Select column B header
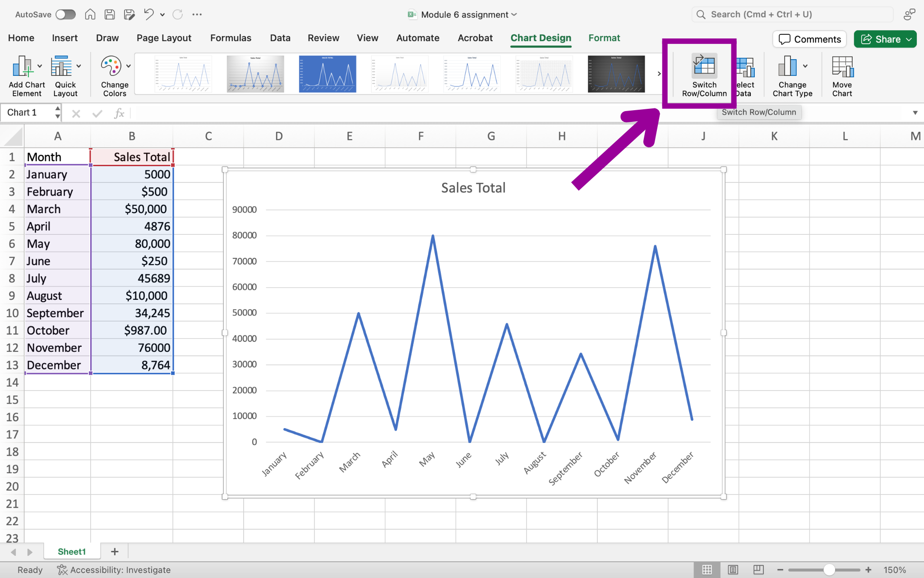Image resolution: width=924 pixels, height=578 pixels. point(132,136)
